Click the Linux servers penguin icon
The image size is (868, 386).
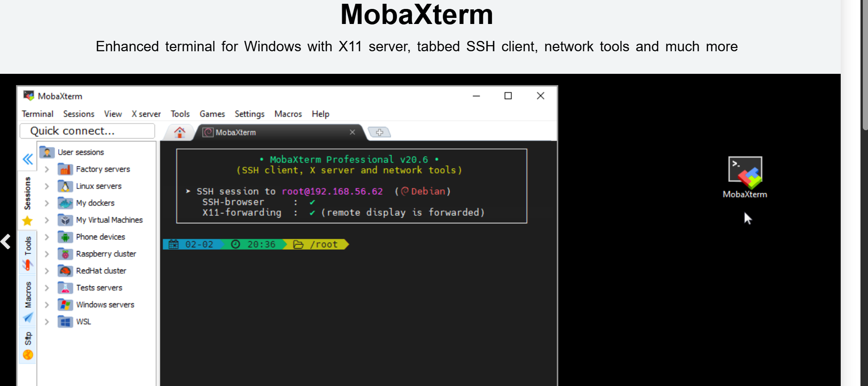pos(65,186)
